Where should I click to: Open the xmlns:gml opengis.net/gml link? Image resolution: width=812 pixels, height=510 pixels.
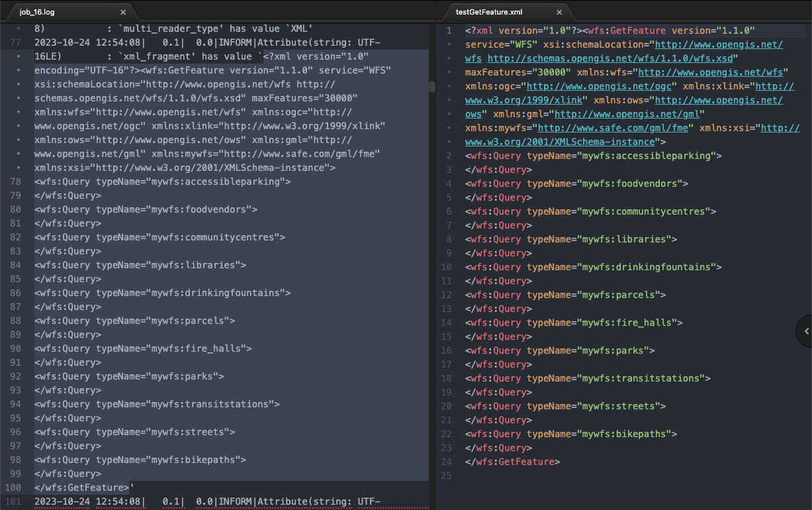pos(627,114)
